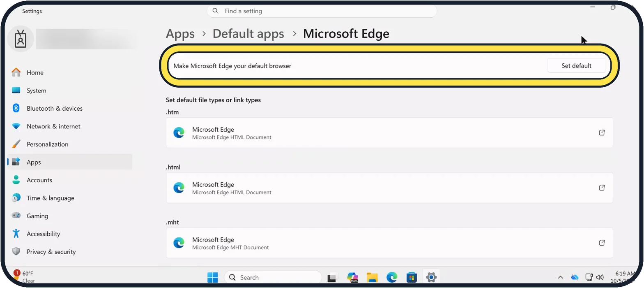Open File Explorer from taskbar
This screenshot has height=288, width=644.
click(x=372, y=278)
